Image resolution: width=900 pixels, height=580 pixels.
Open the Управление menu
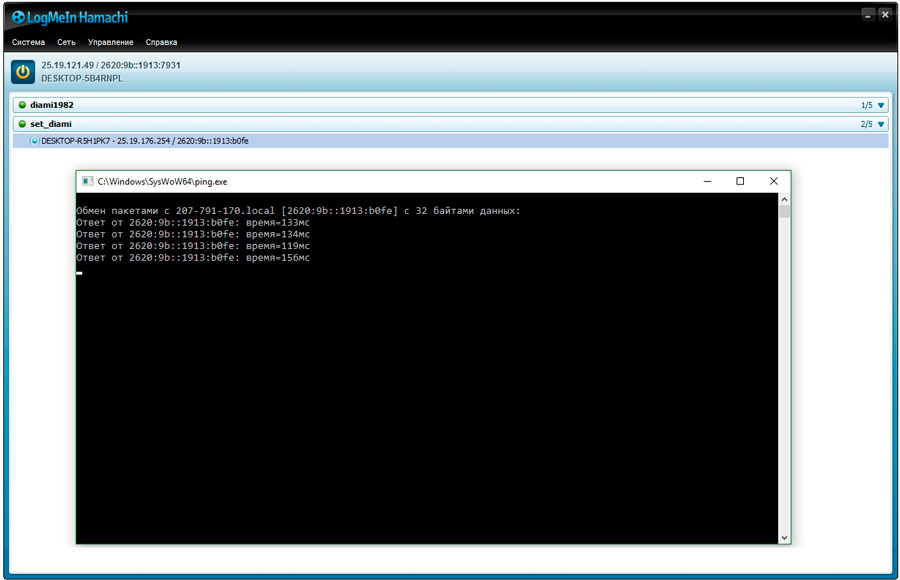[x=110, y=42]
